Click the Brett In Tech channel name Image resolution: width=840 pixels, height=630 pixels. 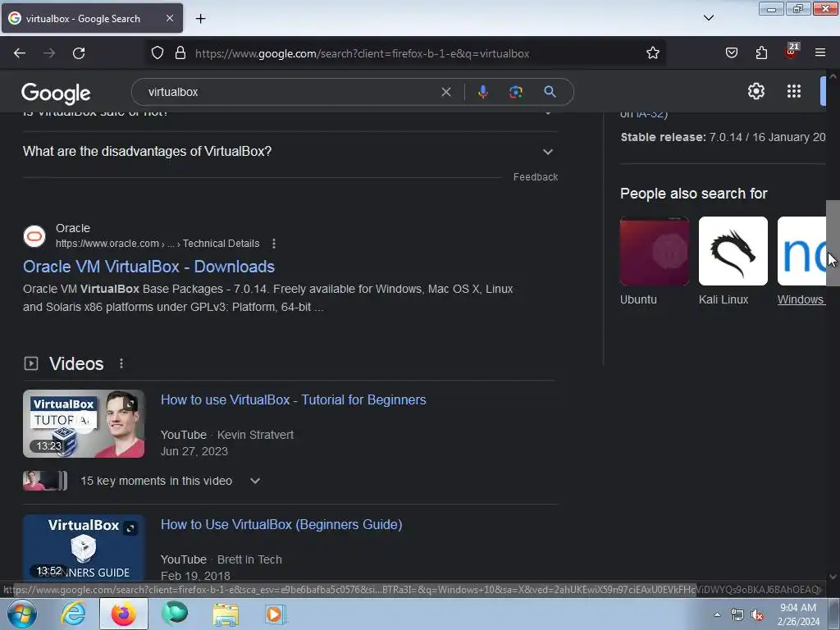pyautogui.click(x=249, y=559)
